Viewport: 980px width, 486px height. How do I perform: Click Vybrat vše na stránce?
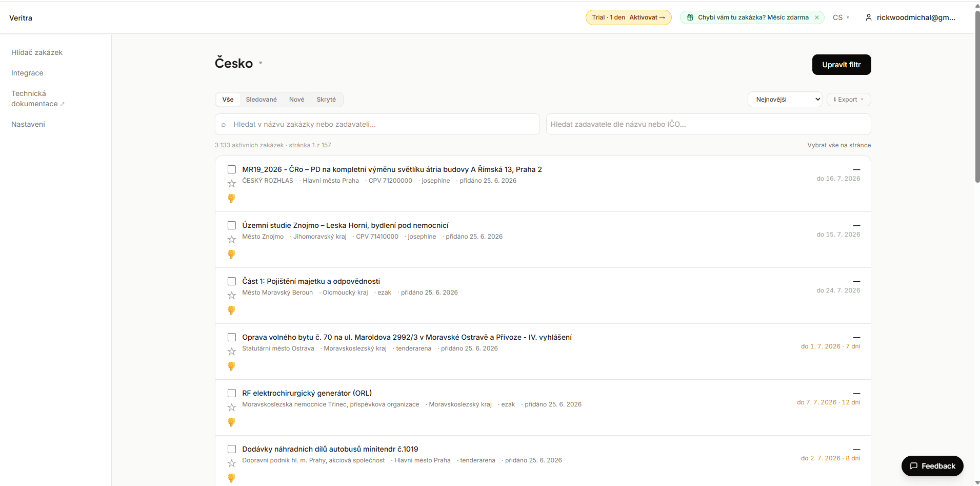click(839, 145)
